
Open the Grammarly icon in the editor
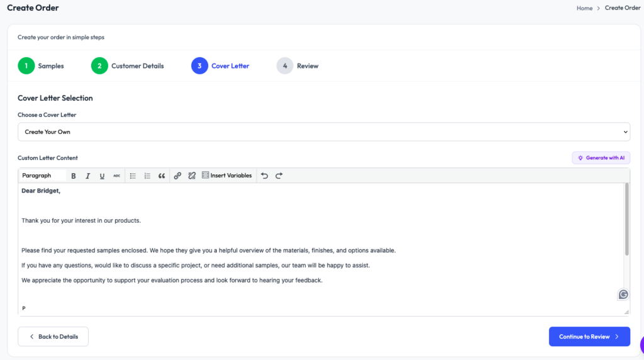pyautogui.click(x=623, y=294)
